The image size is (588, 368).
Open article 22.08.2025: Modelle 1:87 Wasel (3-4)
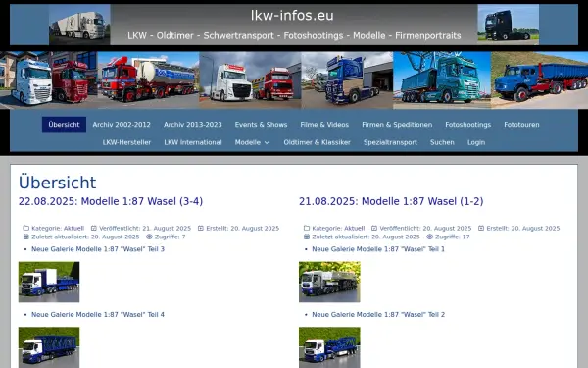[x=111, y=201]
